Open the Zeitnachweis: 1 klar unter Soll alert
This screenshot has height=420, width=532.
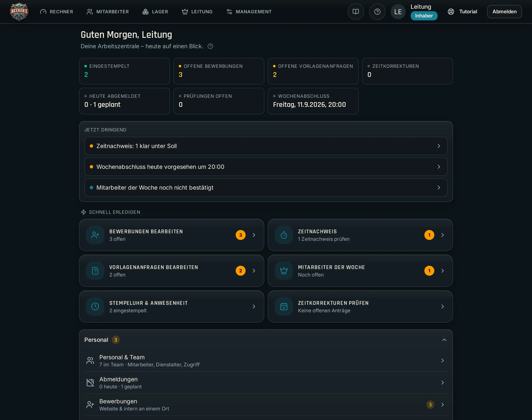pos(266,146)
